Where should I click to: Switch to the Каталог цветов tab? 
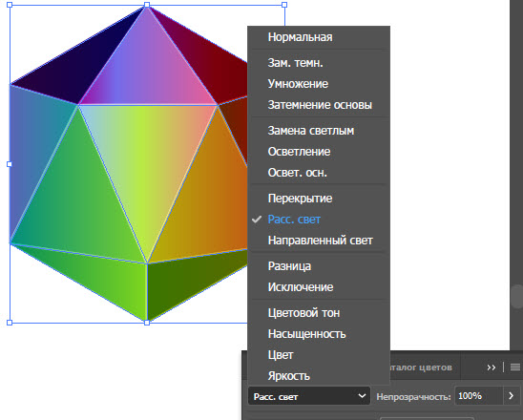(421, 367)
